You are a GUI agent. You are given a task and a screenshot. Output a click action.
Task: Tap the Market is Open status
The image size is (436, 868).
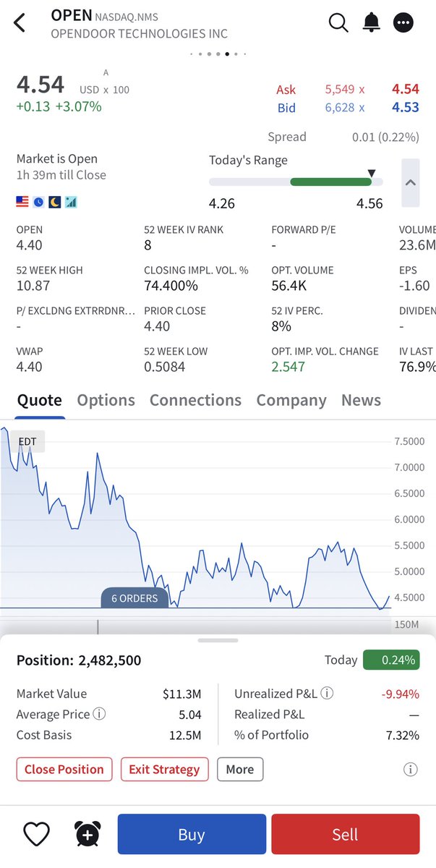57,158
